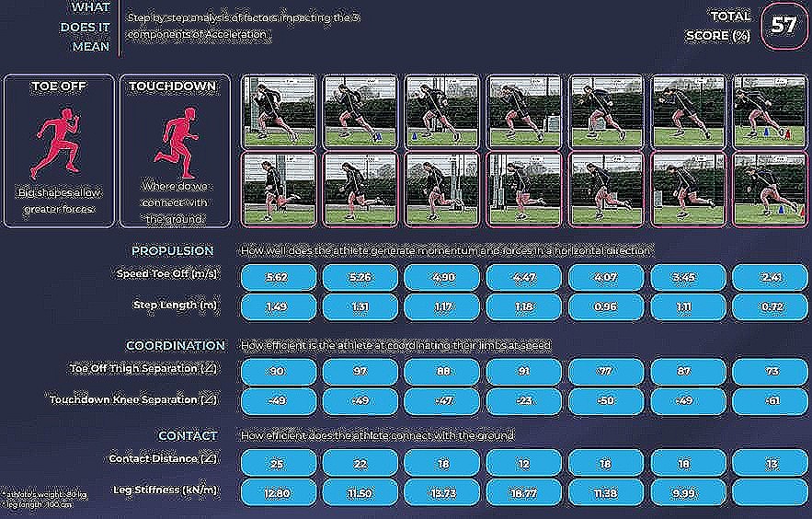Click 'Big shapes allow greater forces' caption
The image size is (812, 519).
coord(59,201)
